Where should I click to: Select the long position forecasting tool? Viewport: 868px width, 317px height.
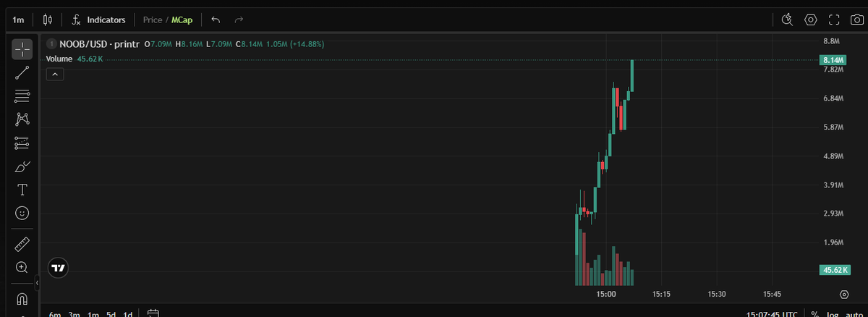22,143
